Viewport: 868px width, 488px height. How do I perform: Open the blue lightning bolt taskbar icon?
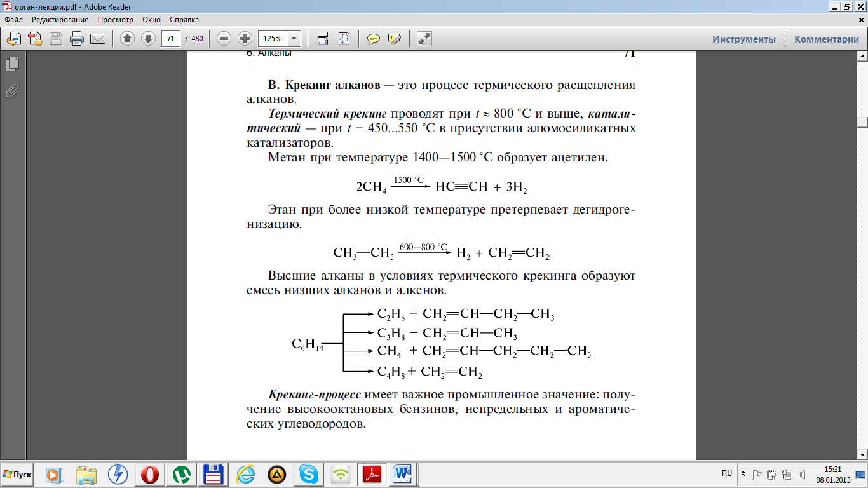point(118,474)
